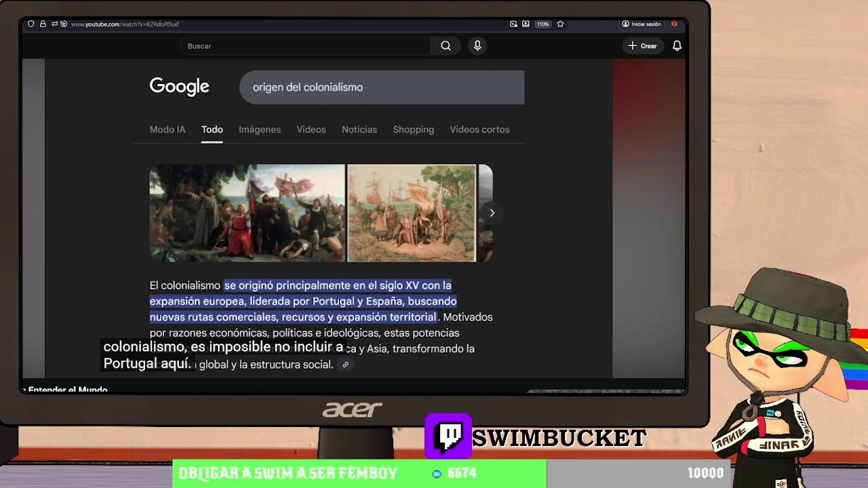This screenshot has height=488, width=868.
Task: Click the Iniciar sesión button
Action: tap(642, 24)
